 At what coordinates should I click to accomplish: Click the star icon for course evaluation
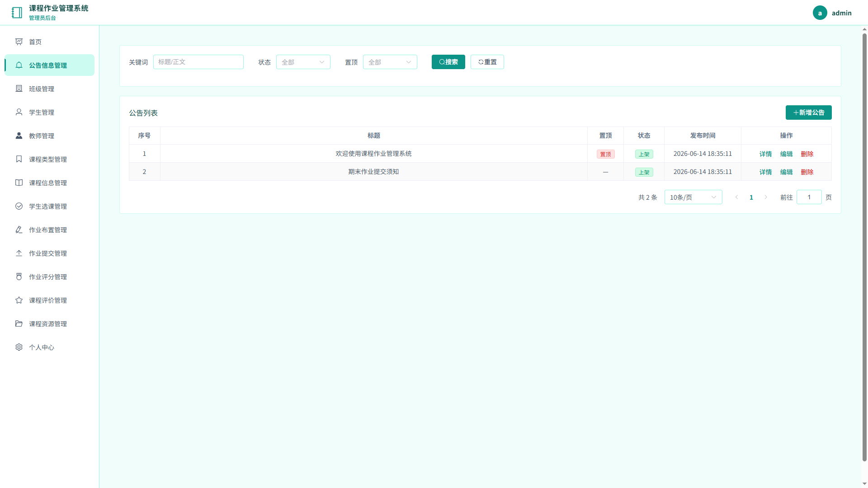click(19, 300)
